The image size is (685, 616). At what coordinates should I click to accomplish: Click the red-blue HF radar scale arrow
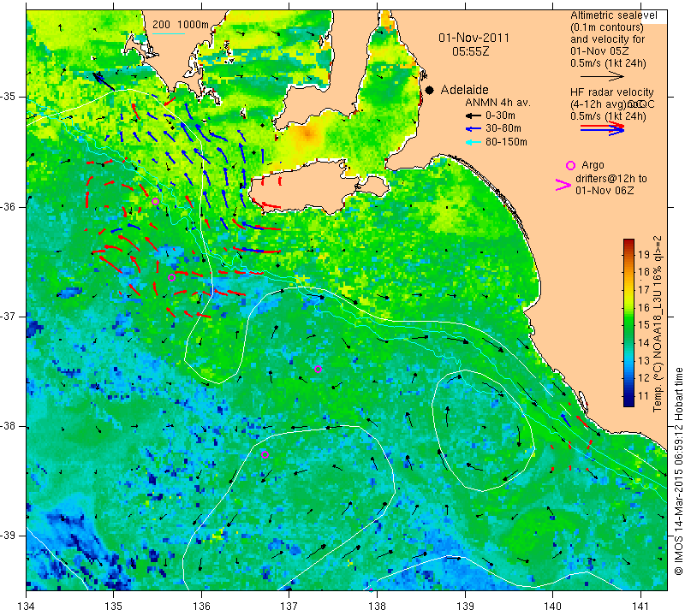[603, 128]
